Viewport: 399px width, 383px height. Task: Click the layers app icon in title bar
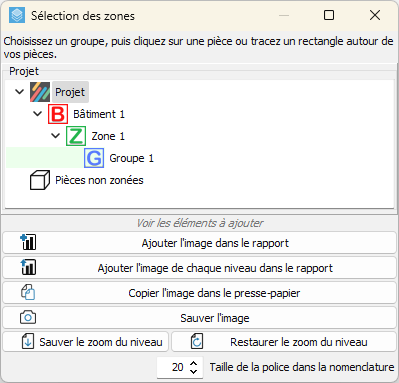click(17, 15)
